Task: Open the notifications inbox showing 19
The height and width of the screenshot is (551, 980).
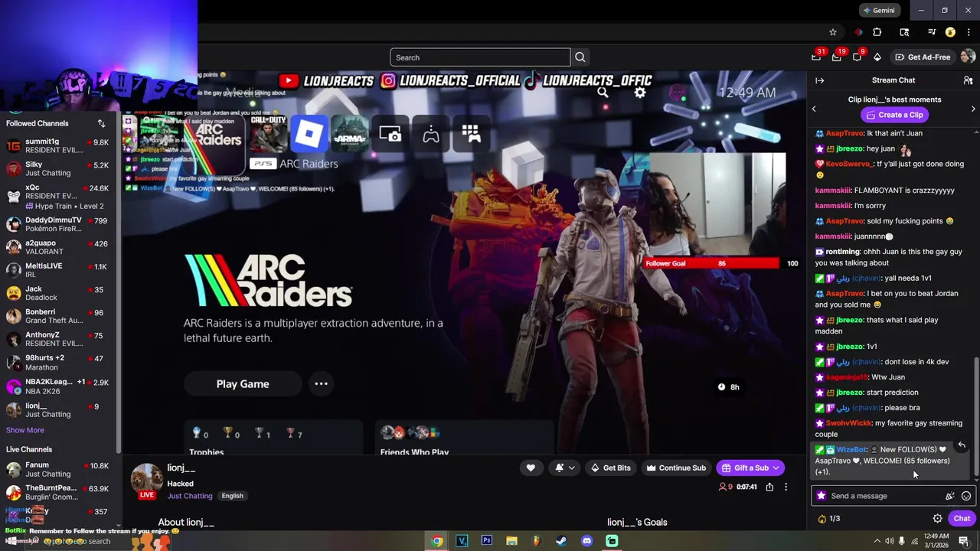Action: coord(837,57)
